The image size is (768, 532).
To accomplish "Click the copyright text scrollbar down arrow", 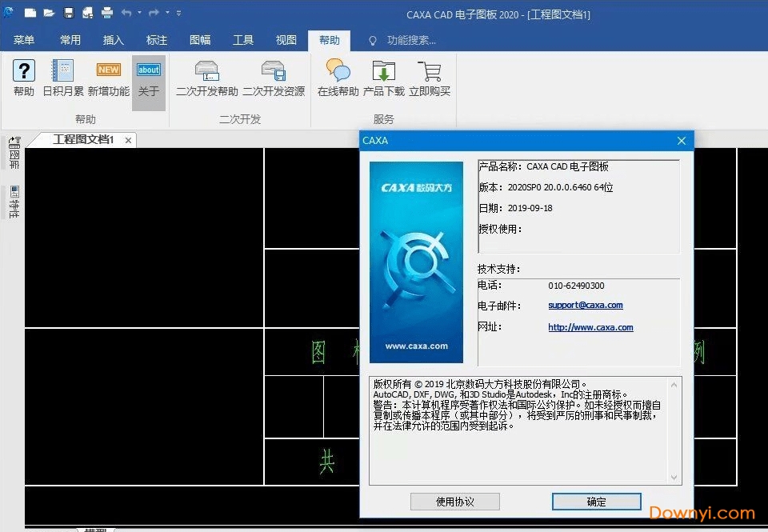I will coord(674,478).
